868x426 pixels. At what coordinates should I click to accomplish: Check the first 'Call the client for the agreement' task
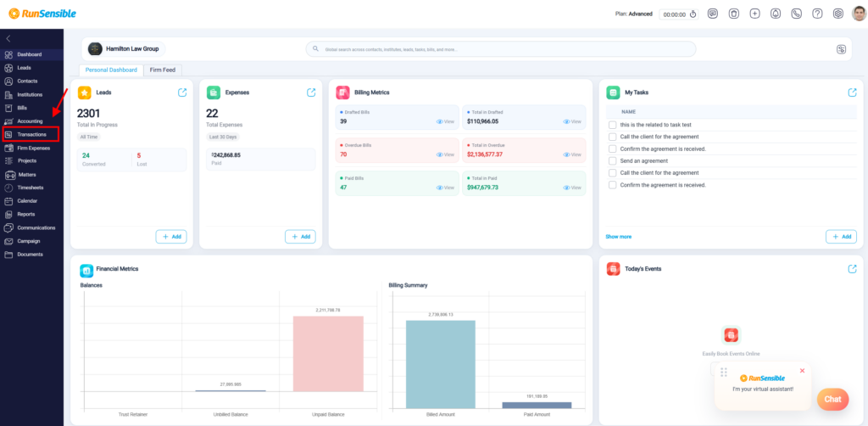(612, 137)
